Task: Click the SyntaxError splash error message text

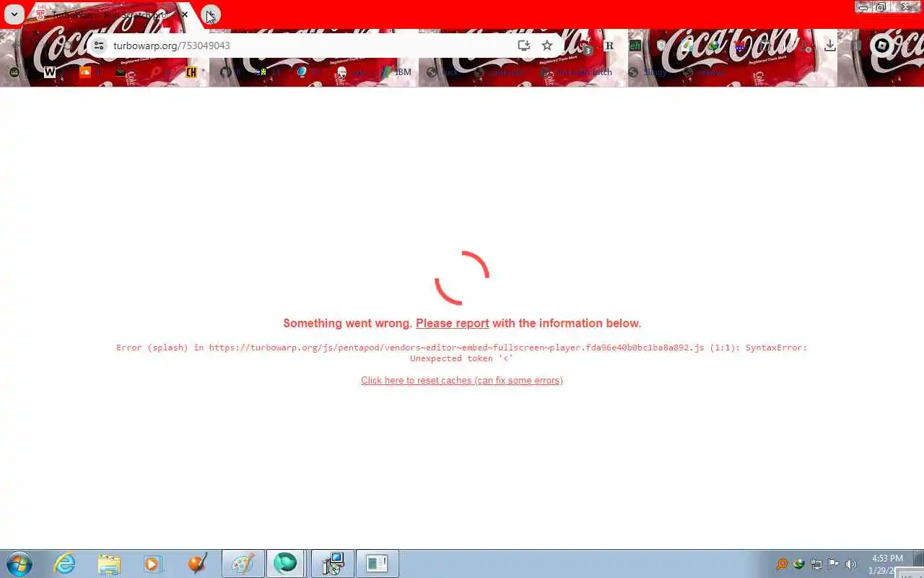Action: tap(462, 353)
